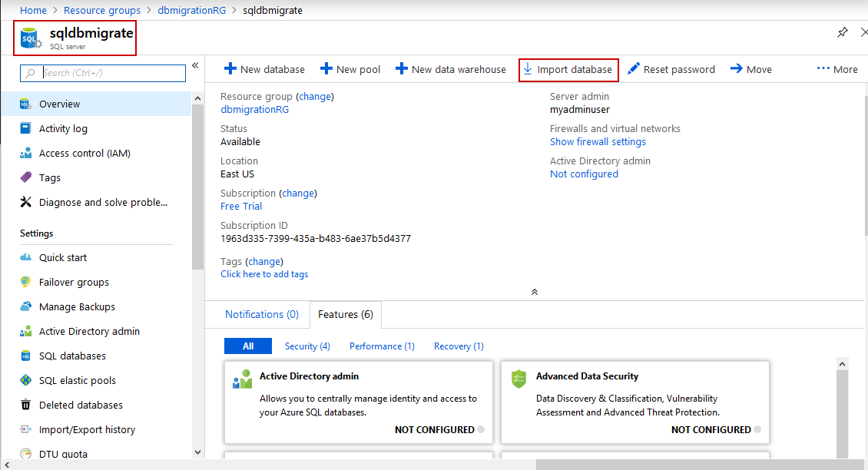
Task: Click the Import database download icon
Action: pyautogui.click(x=528, y=69)
